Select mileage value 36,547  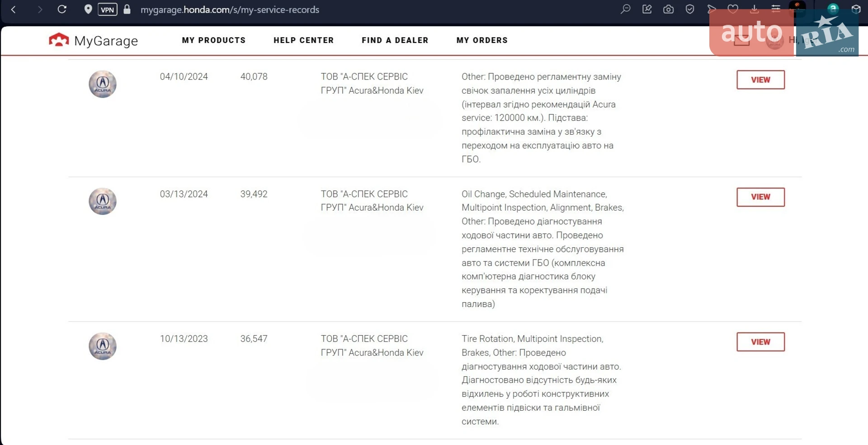[x=254, y=339]
